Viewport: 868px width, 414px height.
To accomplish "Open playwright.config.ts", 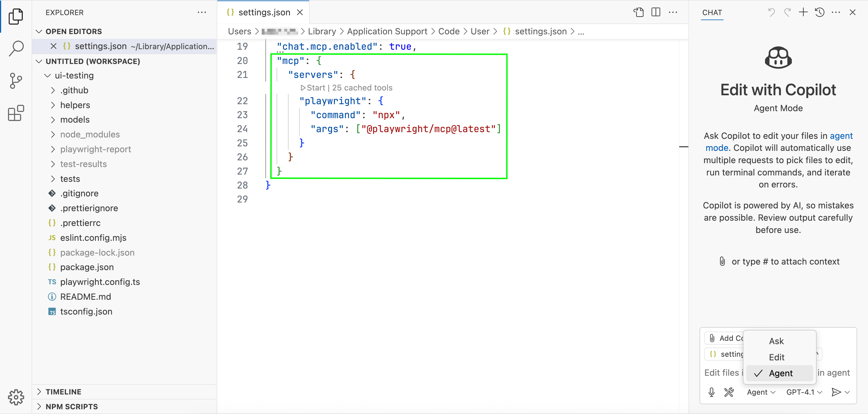I will click(124, 282).
